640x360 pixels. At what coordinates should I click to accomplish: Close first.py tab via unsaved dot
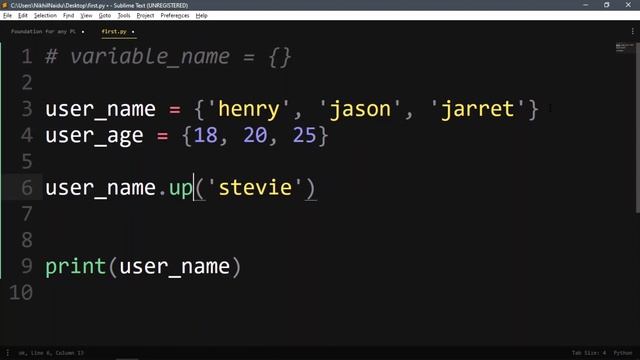point(133,32)
